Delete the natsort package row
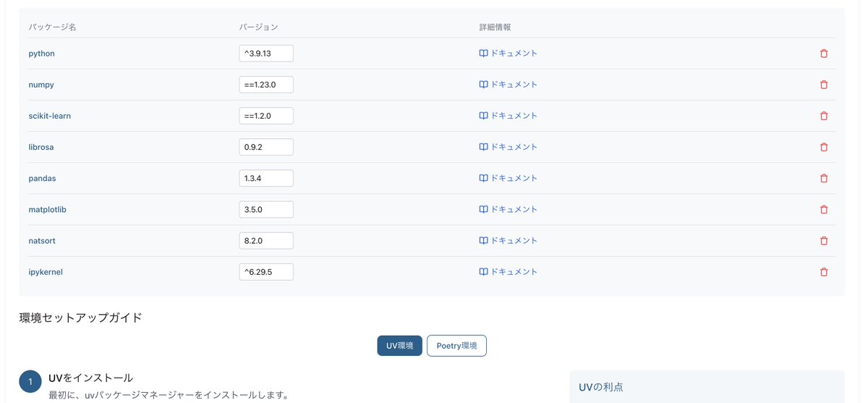The width and height of the screenshot is (868, 403). 823,240
